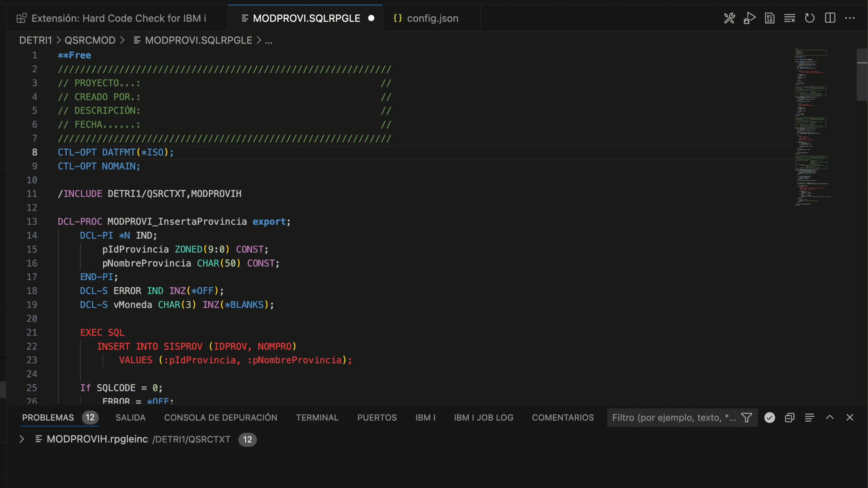Split the editor to the right
Viewport: 868px width, 488px height.
pos(830,18)
